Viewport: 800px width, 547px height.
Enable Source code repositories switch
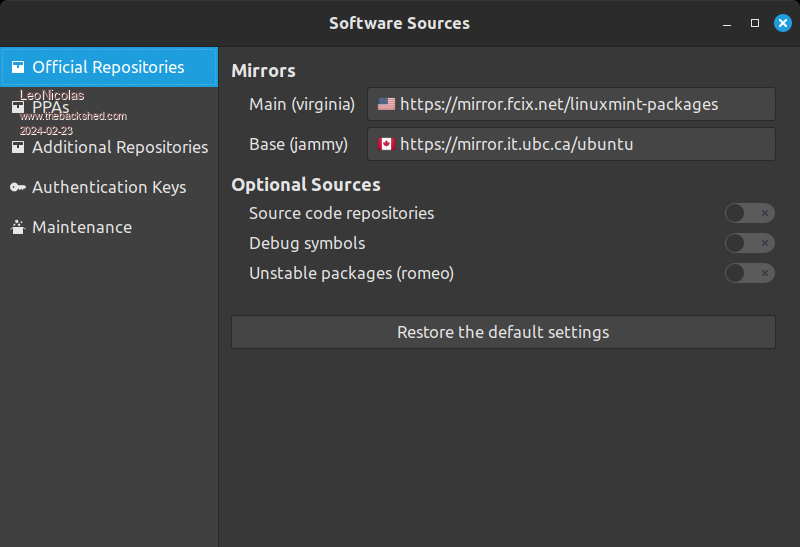[x=749, y=213]
